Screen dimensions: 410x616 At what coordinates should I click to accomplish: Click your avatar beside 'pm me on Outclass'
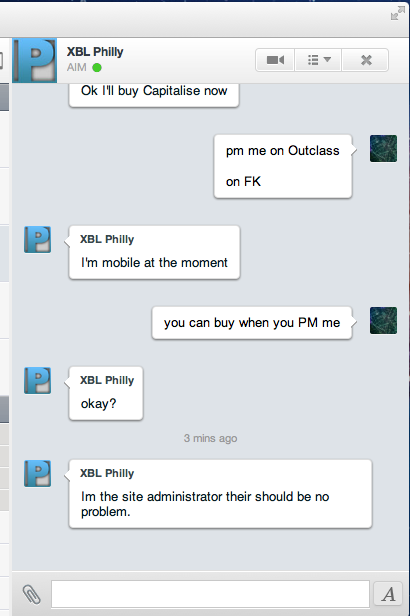pyautogui.click(x=383, y=148)
